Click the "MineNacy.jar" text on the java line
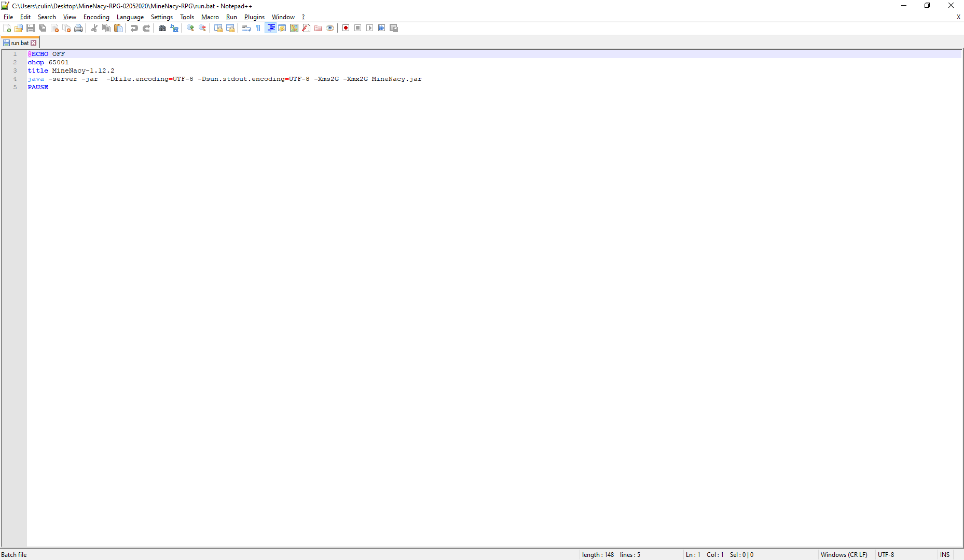964x560 pixels. 397,79
